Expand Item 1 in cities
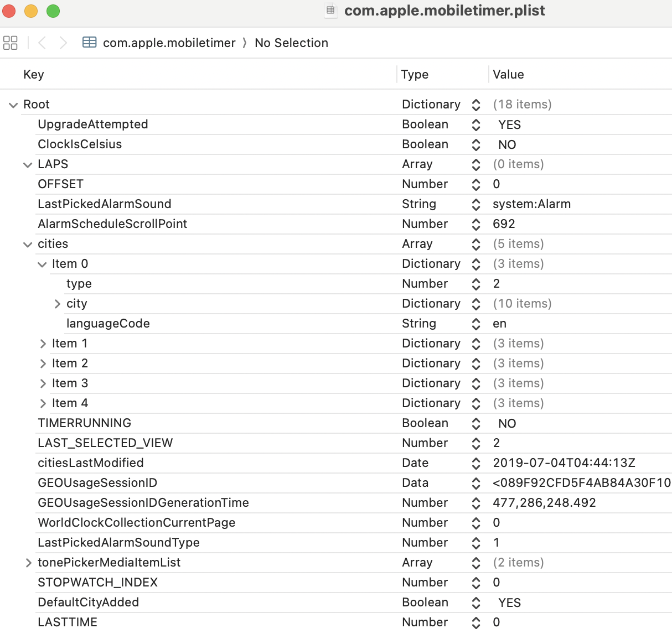672x644 pixels. [x=43, y=344]
